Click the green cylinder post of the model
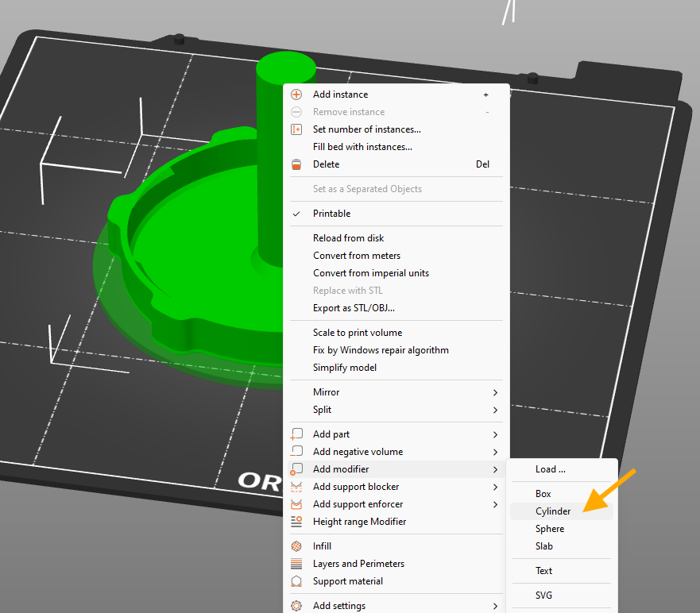700x613 pixels. coord(269,159)
